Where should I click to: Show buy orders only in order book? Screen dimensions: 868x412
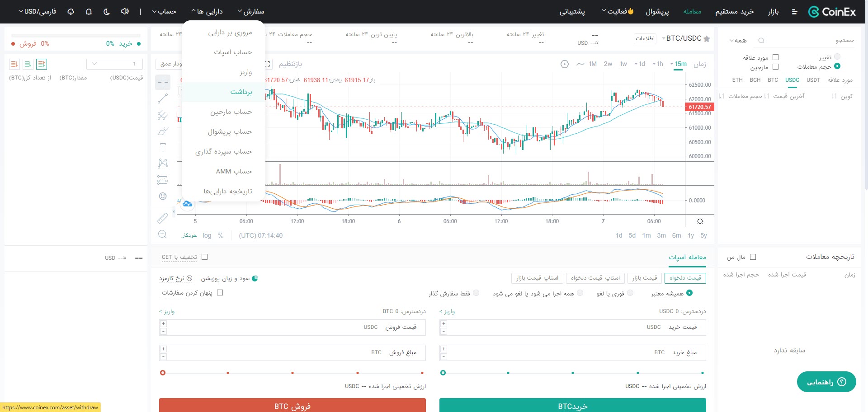28,64
